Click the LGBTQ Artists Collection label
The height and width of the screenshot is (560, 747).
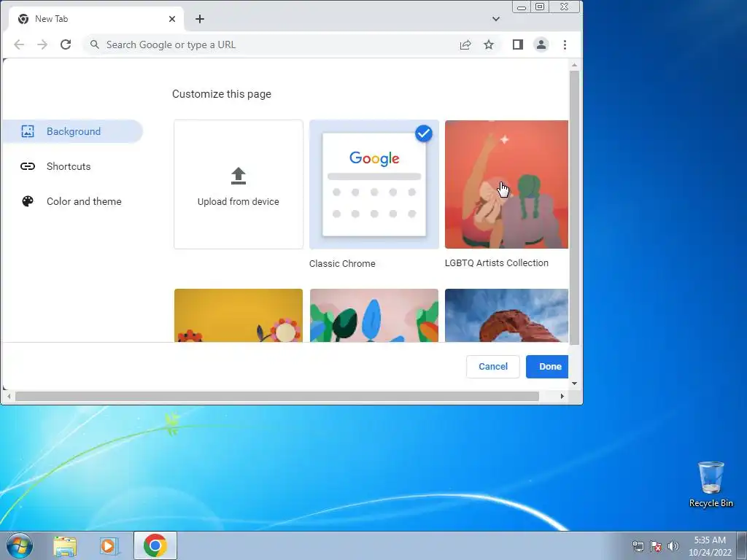pos(496,262)
